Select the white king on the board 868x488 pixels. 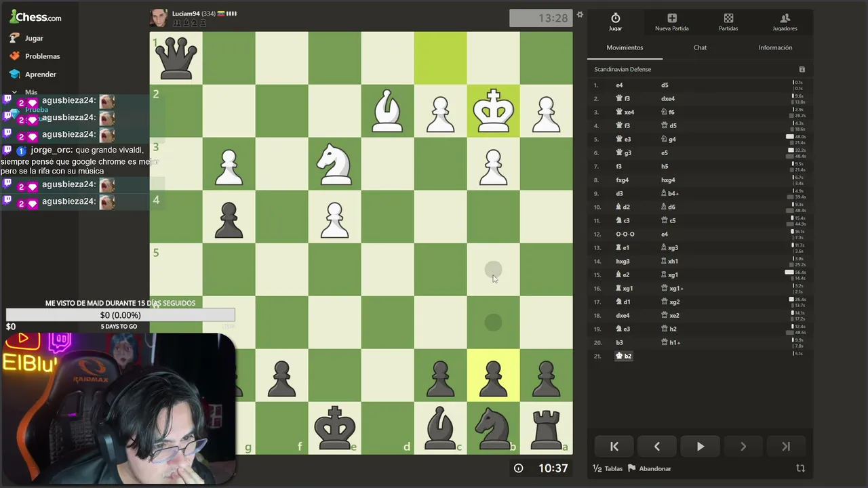pos(493,111)
